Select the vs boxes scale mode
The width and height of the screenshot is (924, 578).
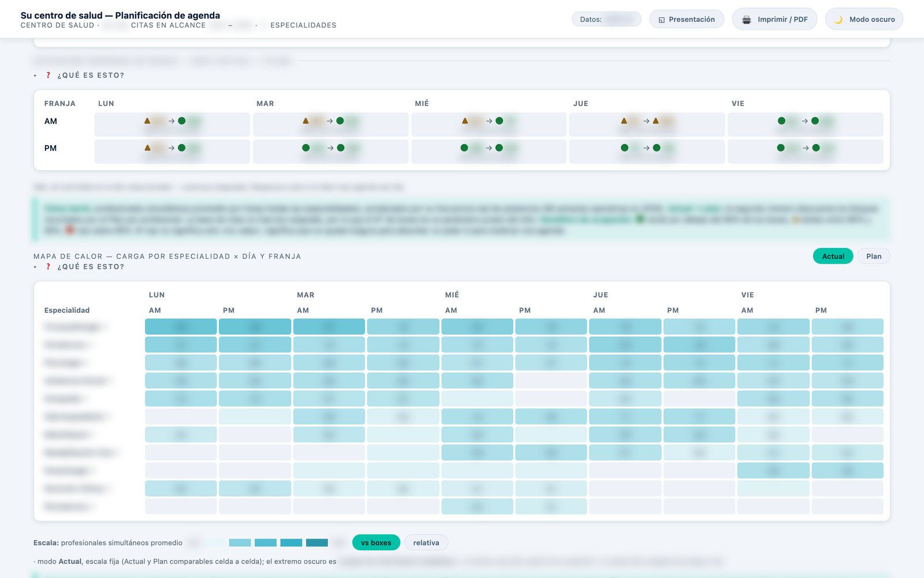point(376,543)
